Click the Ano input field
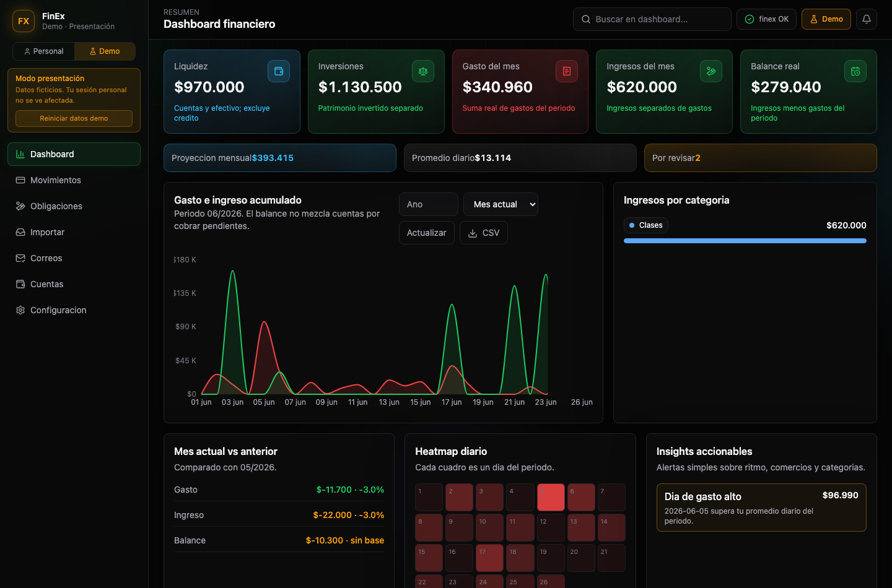This screenshot has height=588, width=892. pos(429,204)
